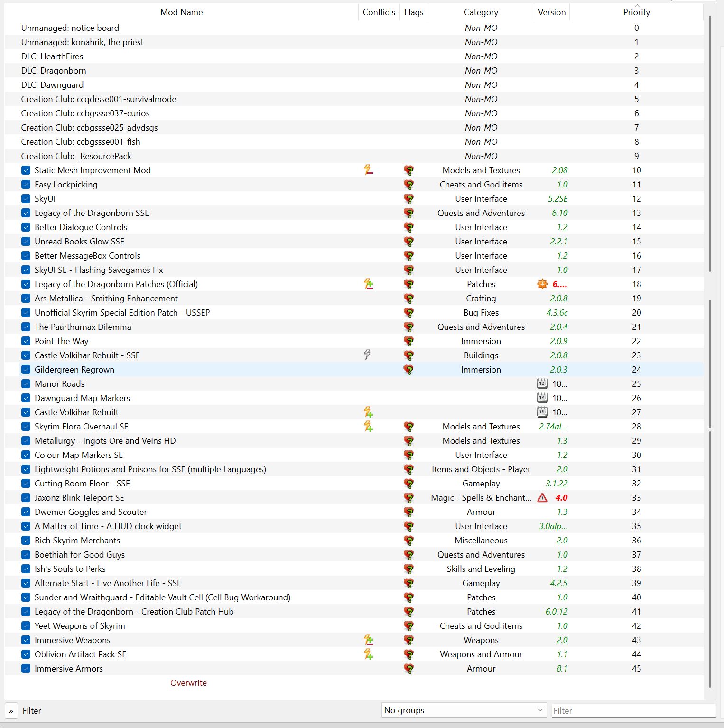Click the calendar version icon in the priority 27 row
The height and width of the screenshot is (728, 724).
(542, 412)
